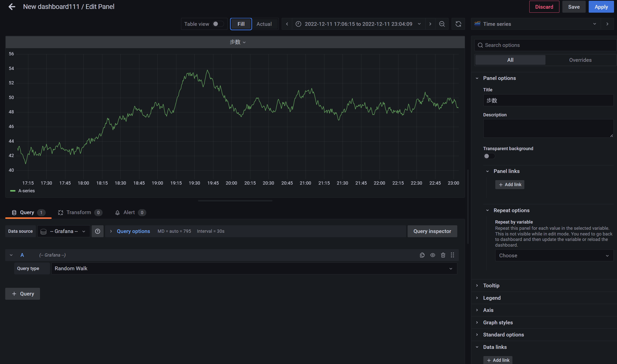Expand the Graph styles section
Image resolution: width=617 pixels, height=364 pixels.
pyautogui.click(x=498, y=322)
